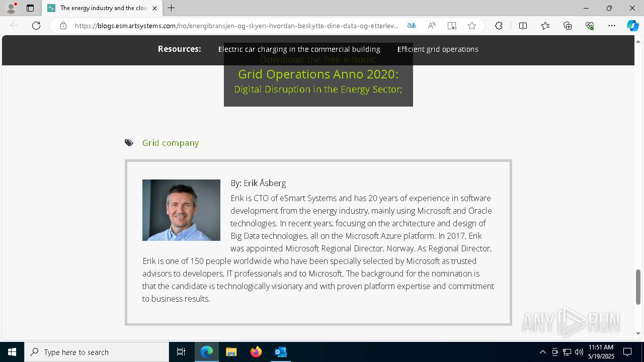Screen dimensions: 644x362
Task: Open the Edge profile icon
Action: pyautogui.click(x=11, y=8)
